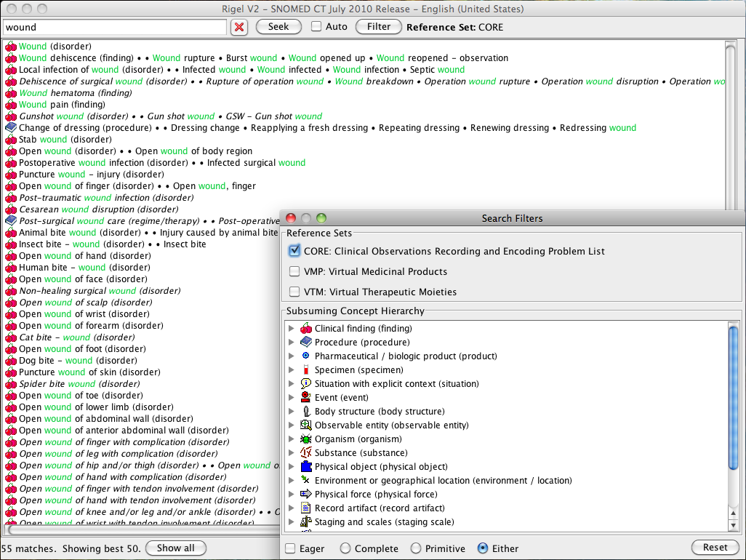Select Human bite - wound (disorder)
Screen dimensions: 746x560
[x=84, y=268]
